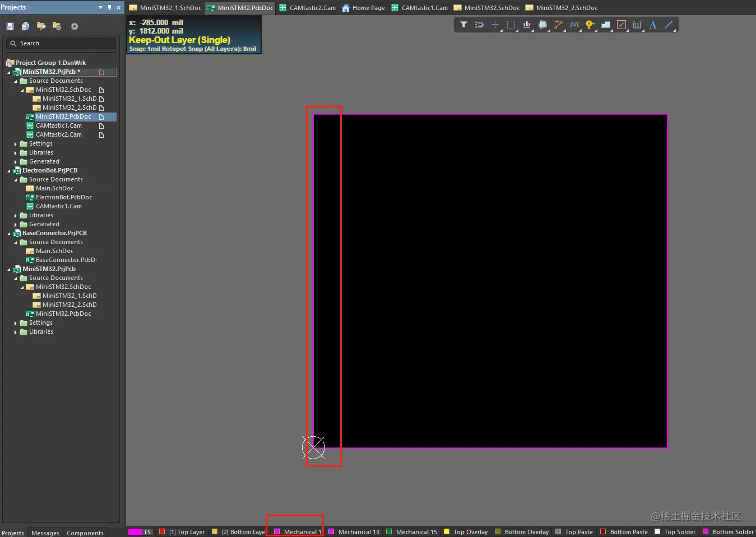This screenshot has height=537, width=756.
Task: Select the Projects tab at bottom
Action: [13, 533]
